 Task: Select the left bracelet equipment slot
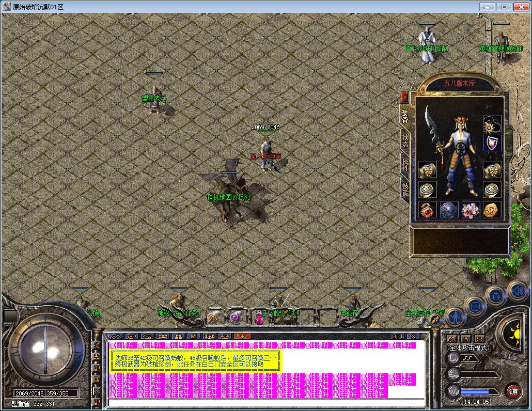(427, 170)
